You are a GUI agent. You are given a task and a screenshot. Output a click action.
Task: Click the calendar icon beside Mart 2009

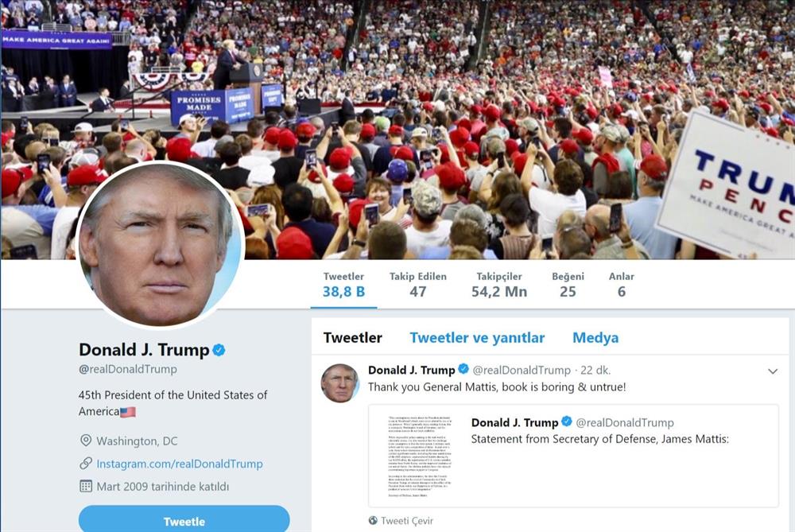[86, 486]
